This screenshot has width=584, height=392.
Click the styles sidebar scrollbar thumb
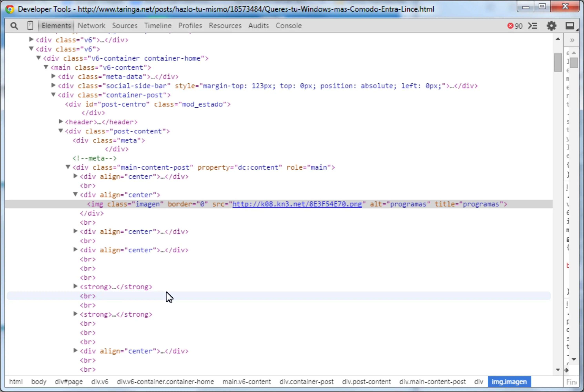(x=574, y=63)
